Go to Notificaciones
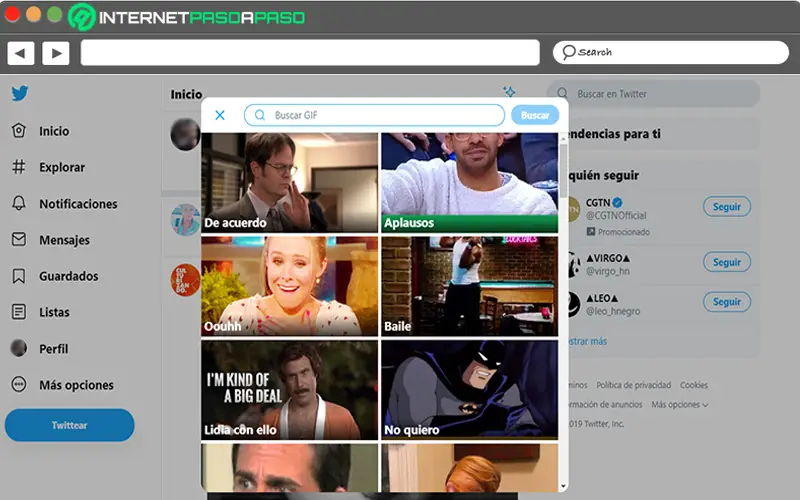Image resolution: width=800 pixels, height=500 pixels. pos(78,204)
